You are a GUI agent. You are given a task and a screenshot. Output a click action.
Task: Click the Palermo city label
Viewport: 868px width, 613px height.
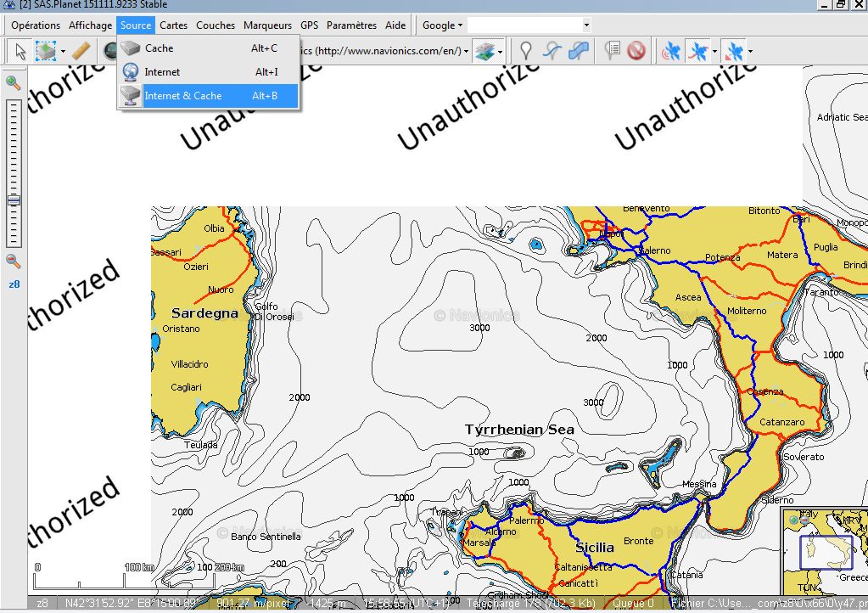pos(526,520)
